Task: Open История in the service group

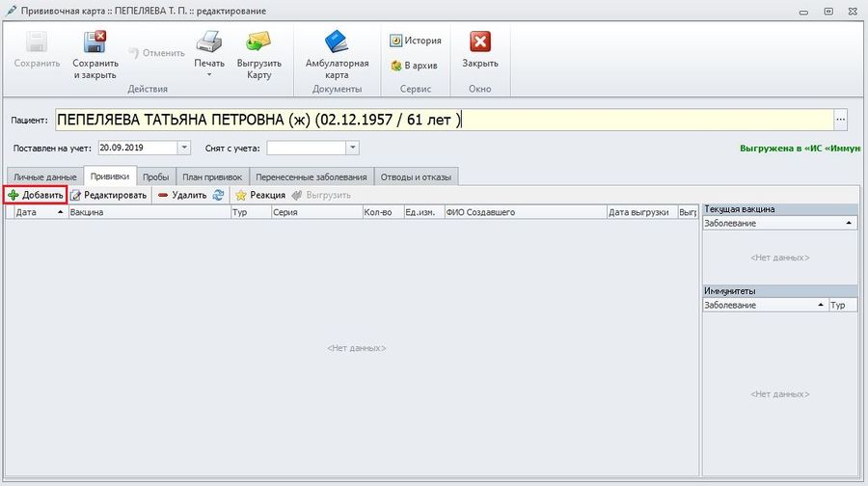Action: point(416,40)
